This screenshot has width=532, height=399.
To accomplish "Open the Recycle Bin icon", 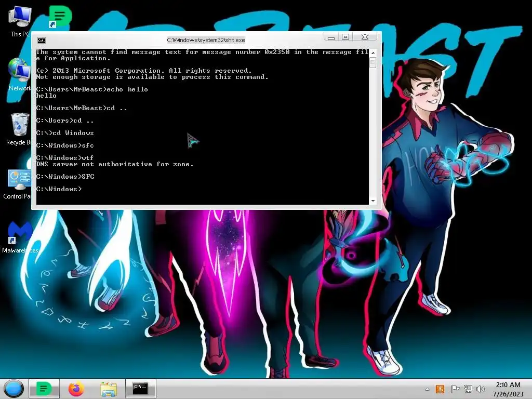I will (19, 129).
